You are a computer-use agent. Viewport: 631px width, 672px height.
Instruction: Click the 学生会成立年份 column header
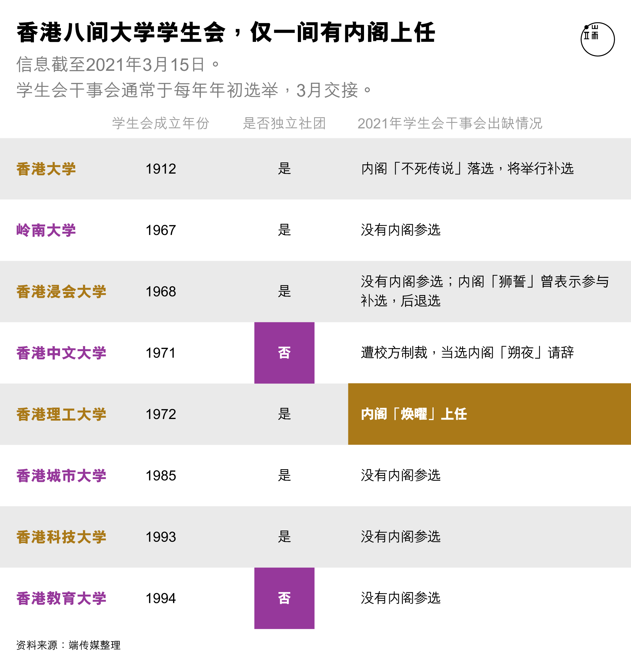coord(161,123)
